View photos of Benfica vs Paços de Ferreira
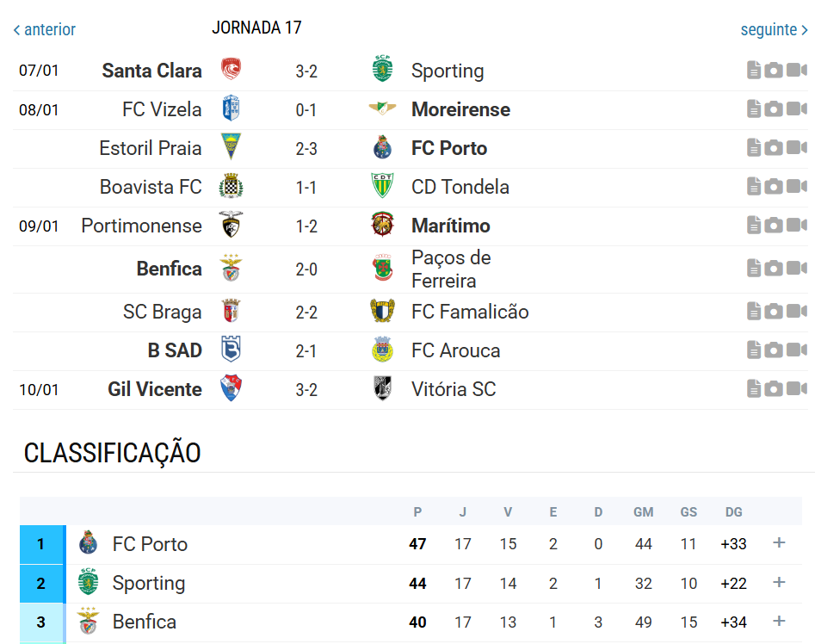815x644 pixels. pyautogui.click(x=774, y=269)
